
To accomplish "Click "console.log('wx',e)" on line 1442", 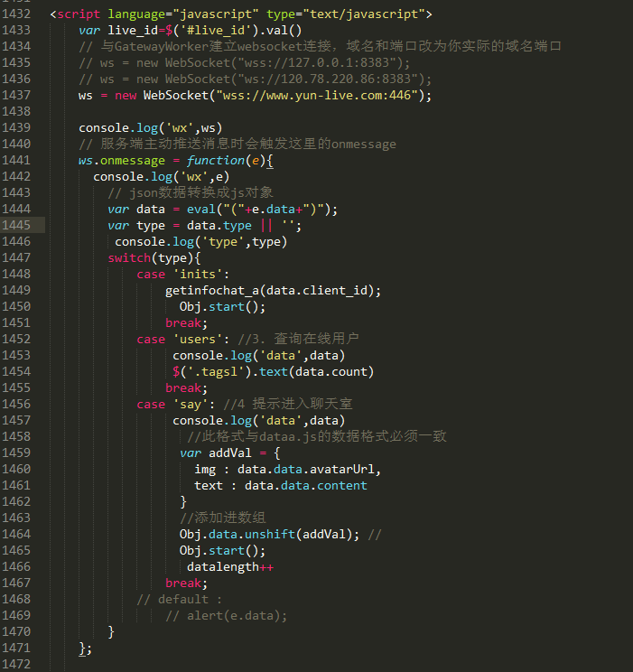I will [x=161, y=176].
